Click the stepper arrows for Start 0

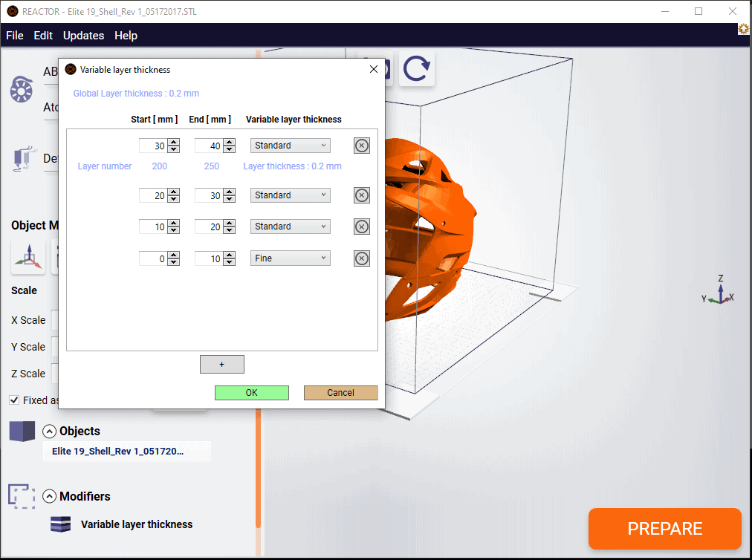[x=174, y=259]
